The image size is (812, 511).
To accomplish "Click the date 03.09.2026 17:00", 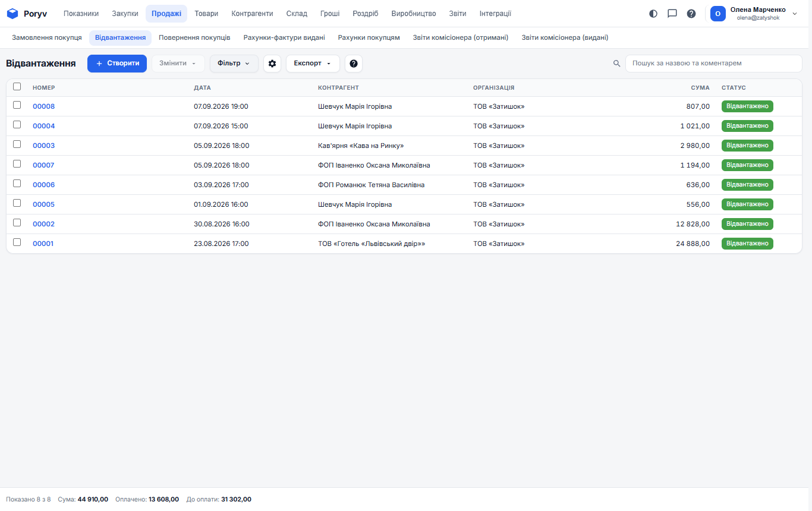I will click(x=221, y=185).
